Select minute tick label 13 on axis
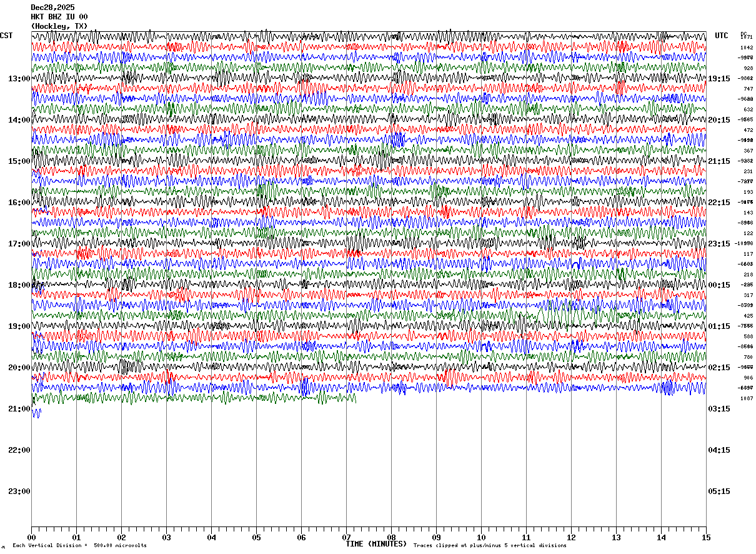 [x=616, y=537]
